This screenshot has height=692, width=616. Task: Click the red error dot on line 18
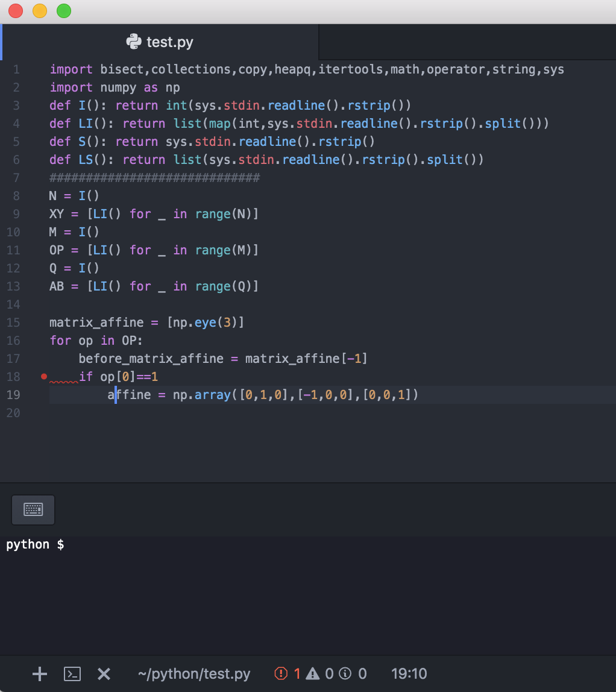[x=43, y=376]
